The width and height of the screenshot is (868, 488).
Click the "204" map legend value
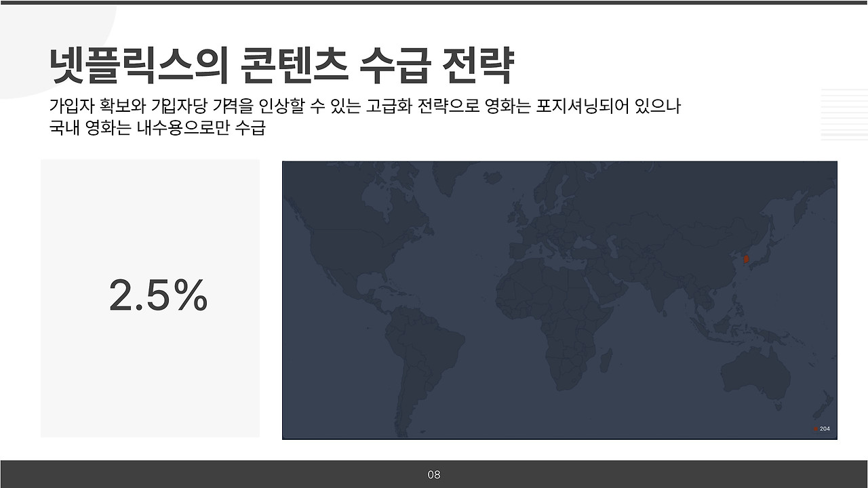(825, 429)
